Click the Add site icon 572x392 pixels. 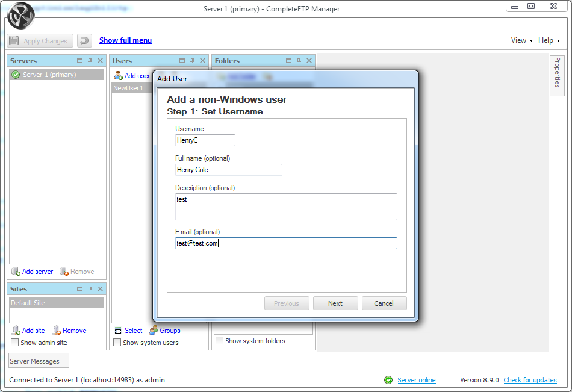[16, 331]
